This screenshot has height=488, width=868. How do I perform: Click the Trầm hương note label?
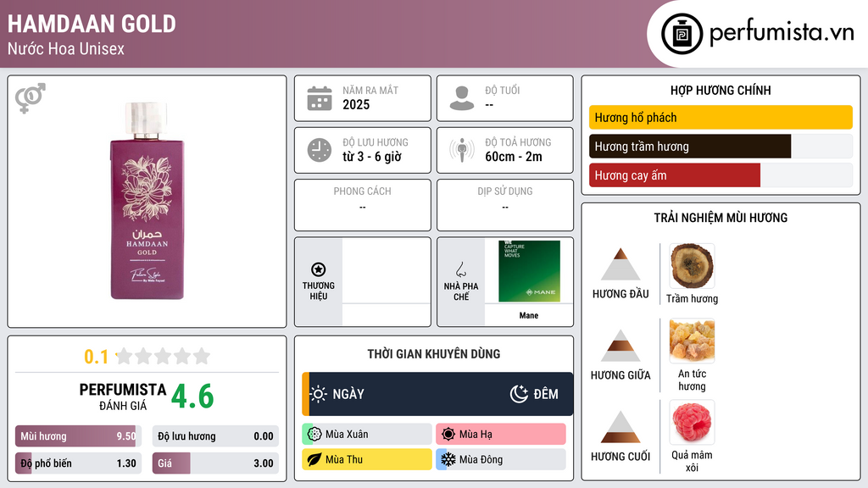tap(692, 299)
